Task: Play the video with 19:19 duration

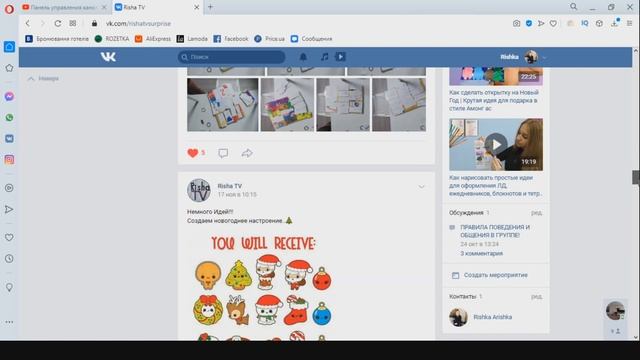Action: pos(496,144)
